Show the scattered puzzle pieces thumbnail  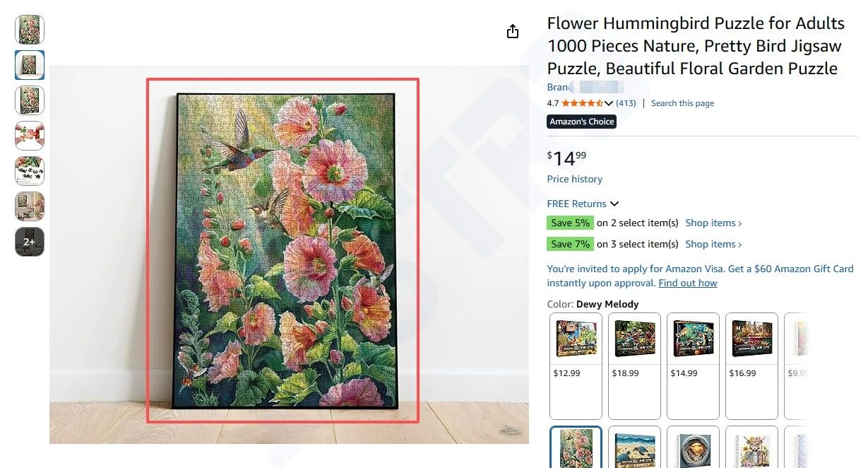pyautogui.click(x=30, y=171)
